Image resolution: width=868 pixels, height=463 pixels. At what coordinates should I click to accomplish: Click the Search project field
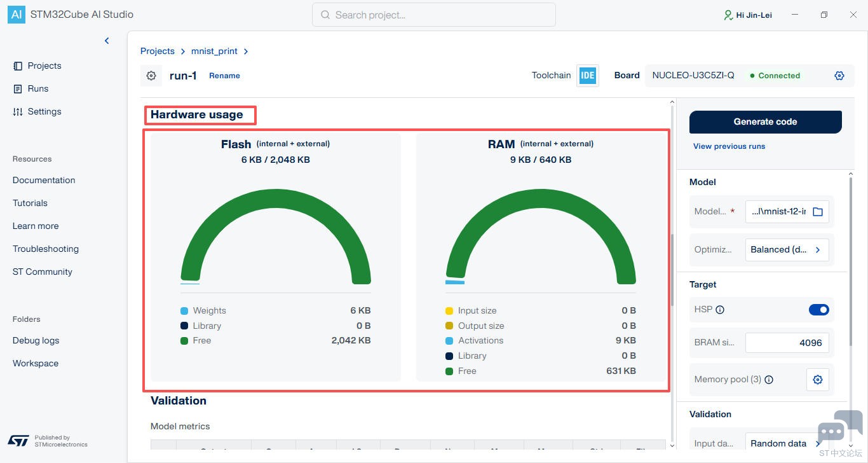(x=434, y=15)
